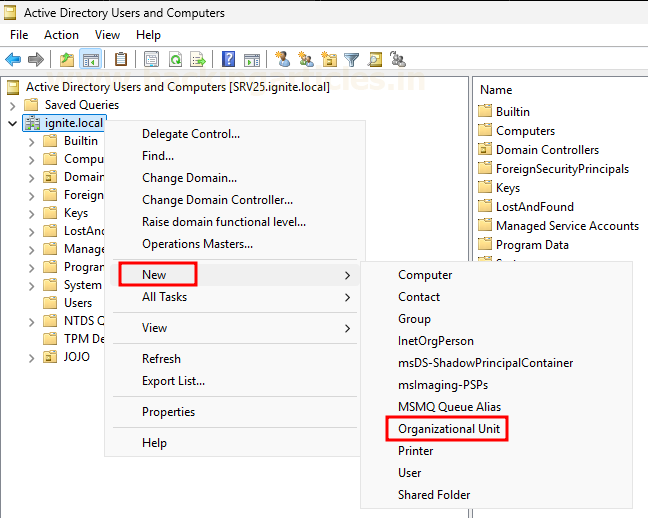Click the Find objects toolbar icon

tap(375, 60)
